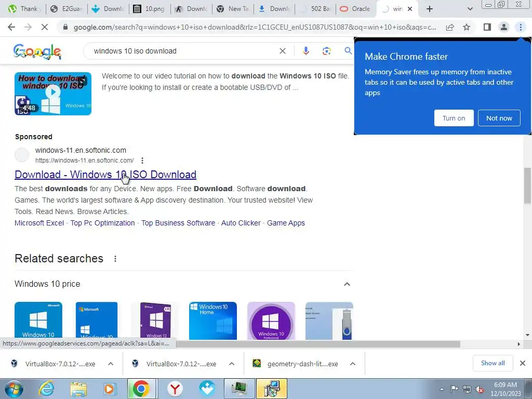This screenshot has width=532, height=399.
Task: Open the Auto Clicker sitelink
Action: click(x=241, y=223)
